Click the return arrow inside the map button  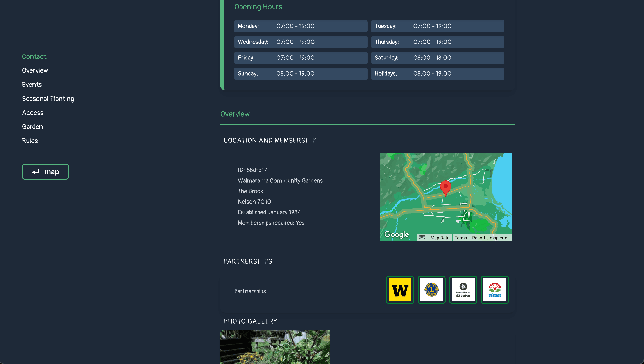click(36, 172)
